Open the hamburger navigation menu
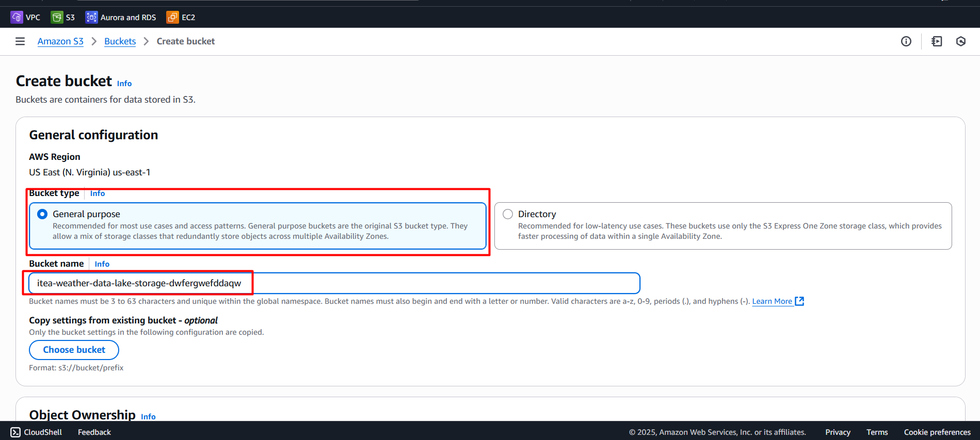980x440 pixels. 20,41
